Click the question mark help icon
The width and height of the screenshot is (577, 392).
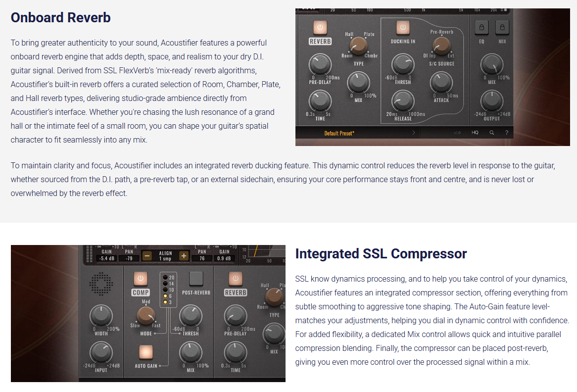tap(507, 133)
